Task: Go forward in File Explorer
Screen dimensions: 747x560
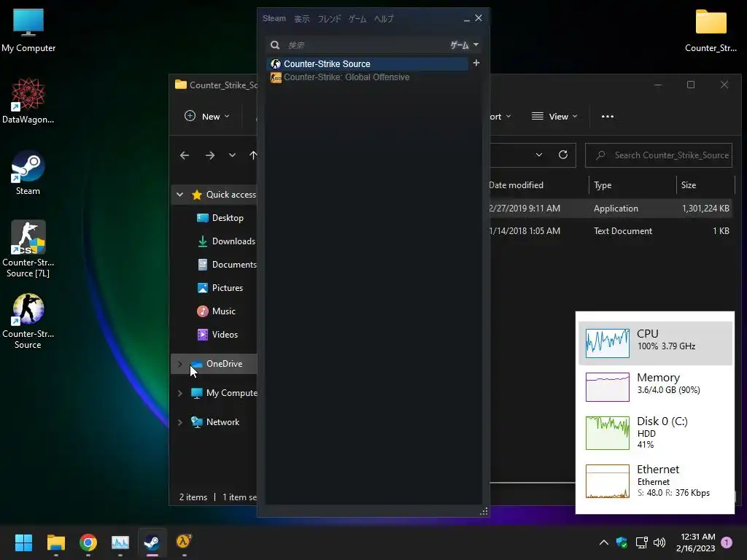Action: pyautogui.click(x=209, y=155)
